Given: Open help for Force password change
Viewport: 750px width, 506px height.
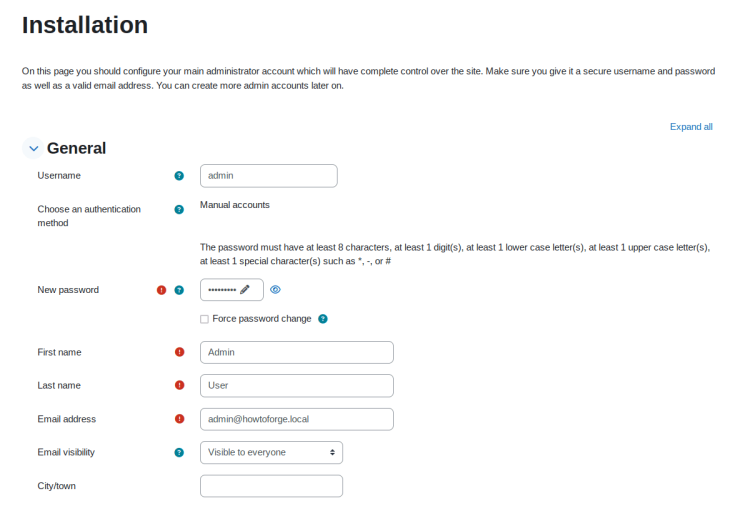Looking at the screenshot, I should [x=323, y=319].
